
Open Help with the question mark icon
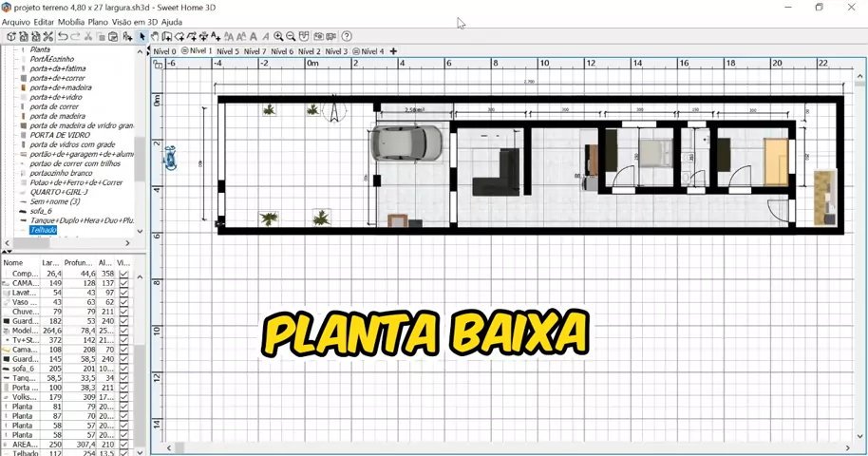pyautogui.click(x=347, y=37)
